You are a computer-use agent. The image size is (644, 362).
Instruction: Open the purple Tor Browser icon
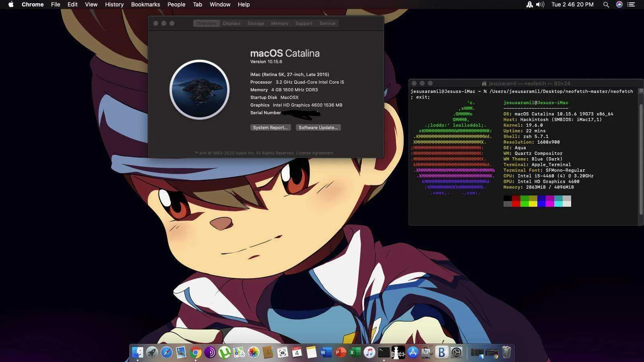[x=210, y=352]
